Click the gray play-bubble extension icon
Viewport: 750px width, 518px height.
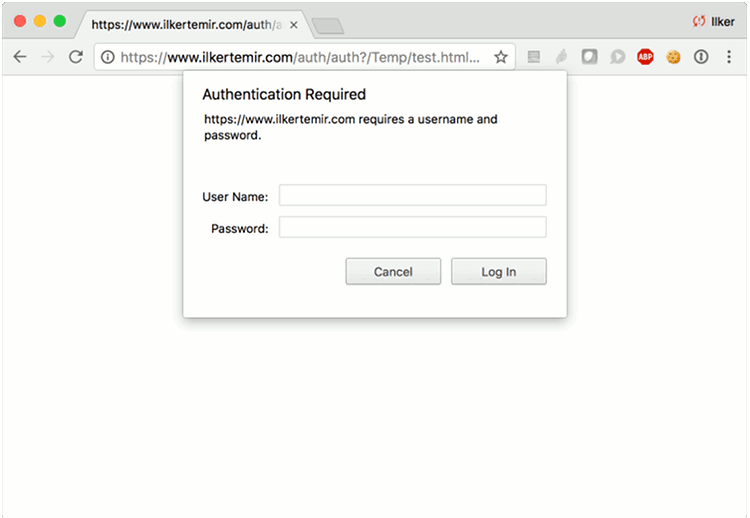tap(618, 57)
